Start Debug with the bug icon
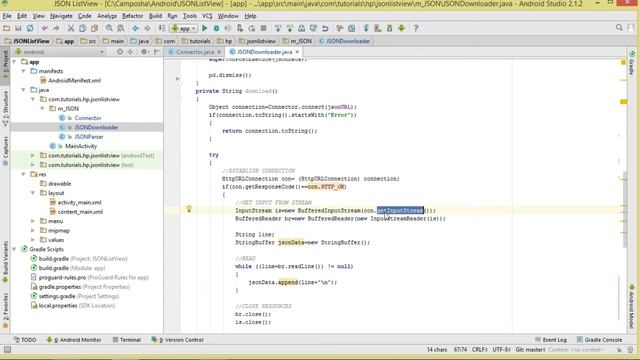 pyautogui.click(x=216, y=28)
